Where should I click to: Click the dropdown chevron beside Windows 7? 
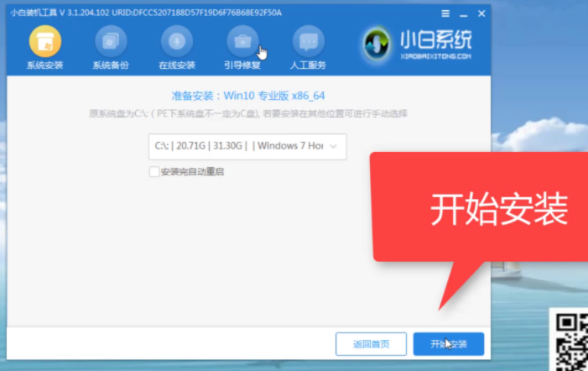click(x=335, y=146)
